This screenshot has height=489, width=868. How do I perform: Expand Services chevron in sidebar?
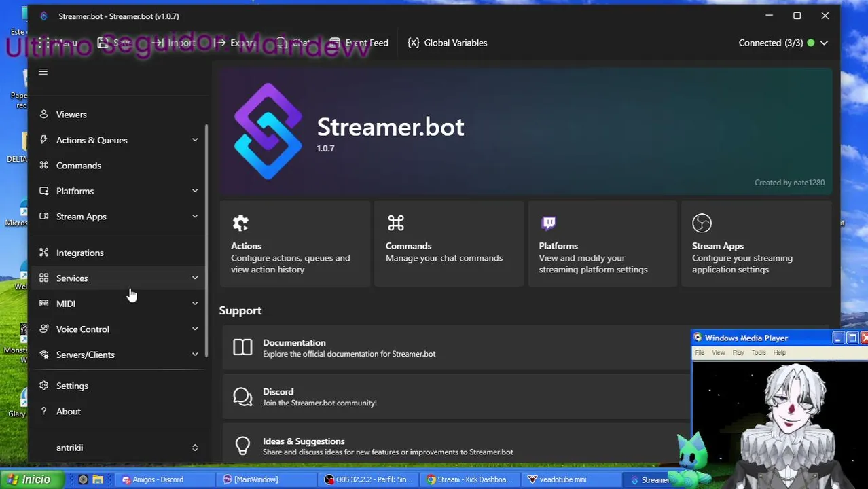(x=195, y=278)
